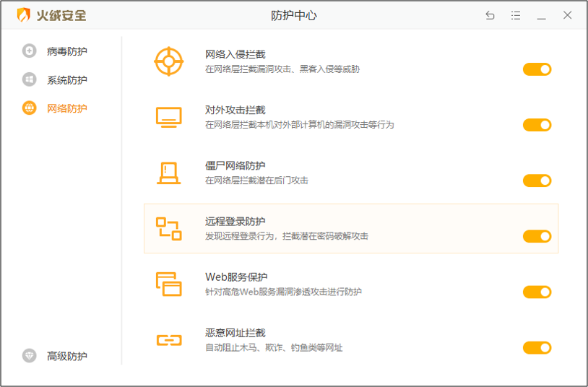Image resolution: width=588 pixels, height=387 pixels.
Task: Click the 防护中心 window title text
Action: coord(294,15)
